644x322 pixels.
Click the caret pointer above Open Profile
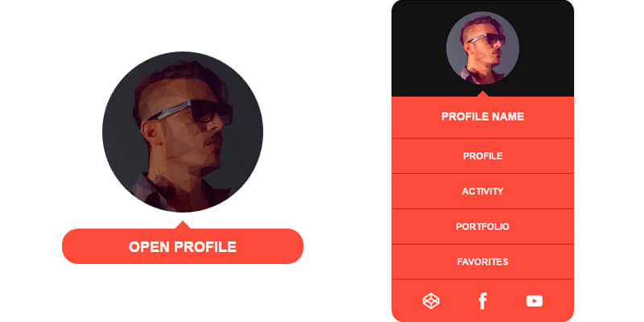click(183, 225)
